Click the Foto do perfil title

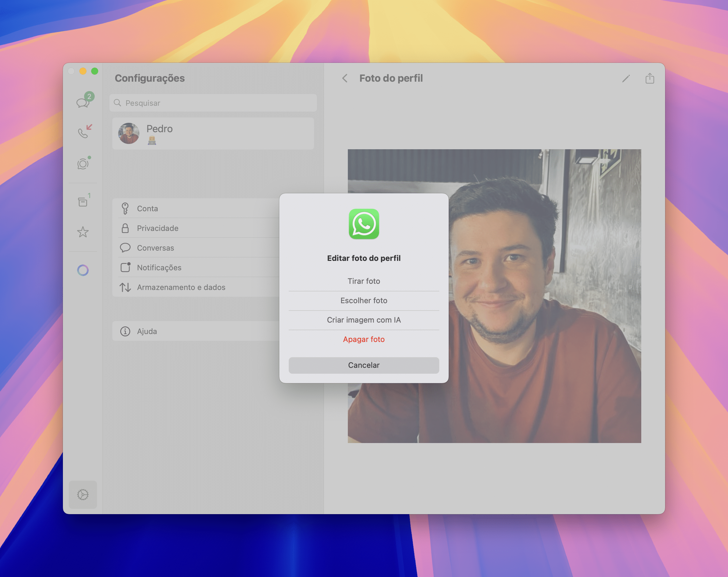(x=391, y=78)
